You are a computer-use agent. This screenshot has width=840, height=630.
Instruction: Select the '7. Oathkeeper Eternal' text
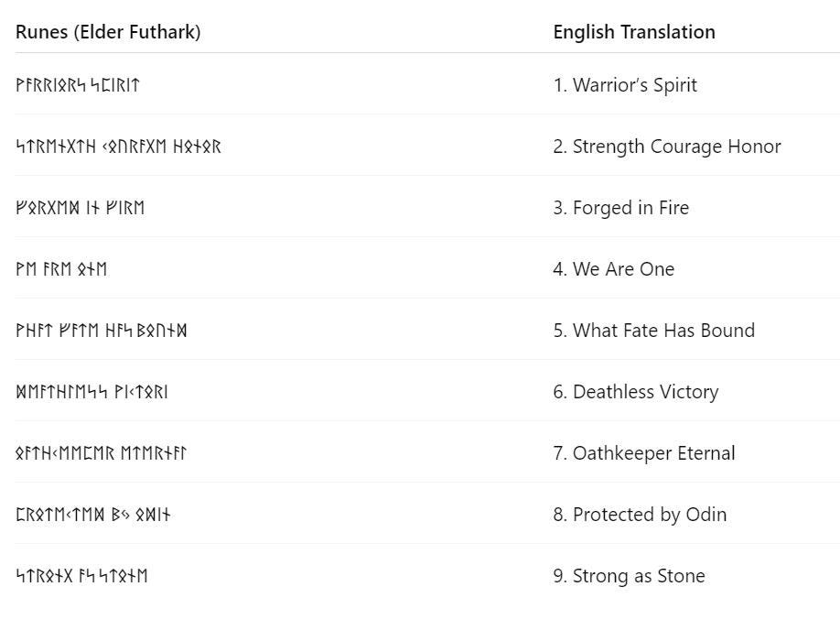click(x=644, y=453)
